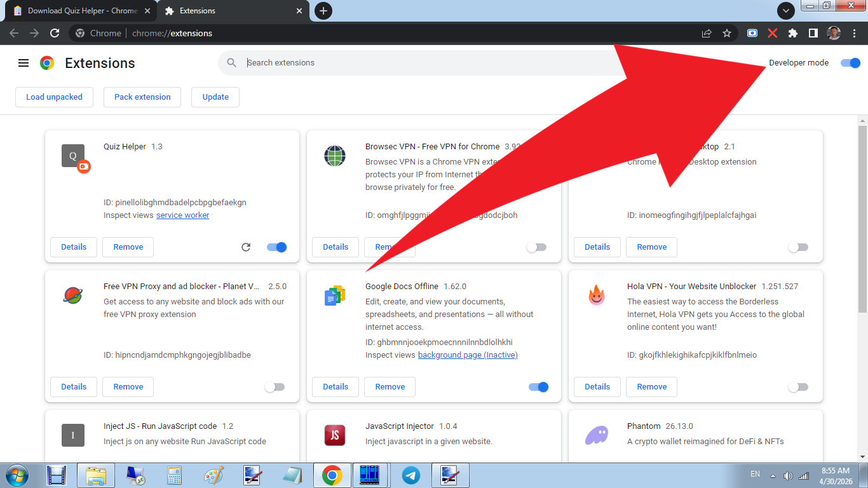Click the Update button
Viewport: 868px width, 488px height.
[x=215, y=97]
